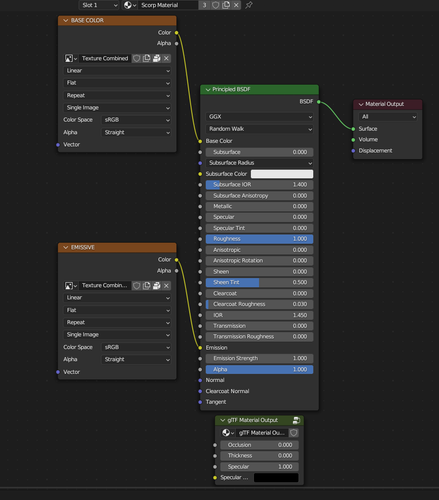Click material user count number 3

coord(204,5)
